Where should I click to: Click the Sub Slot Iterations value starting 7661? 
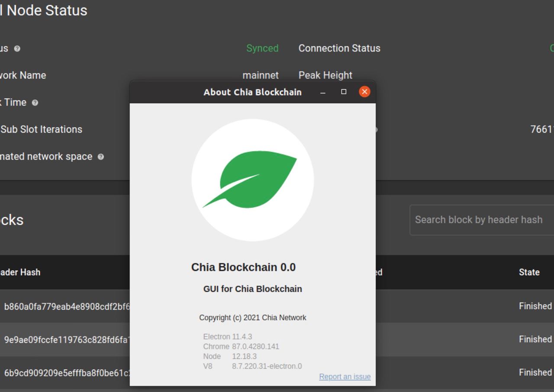point(542,129)
